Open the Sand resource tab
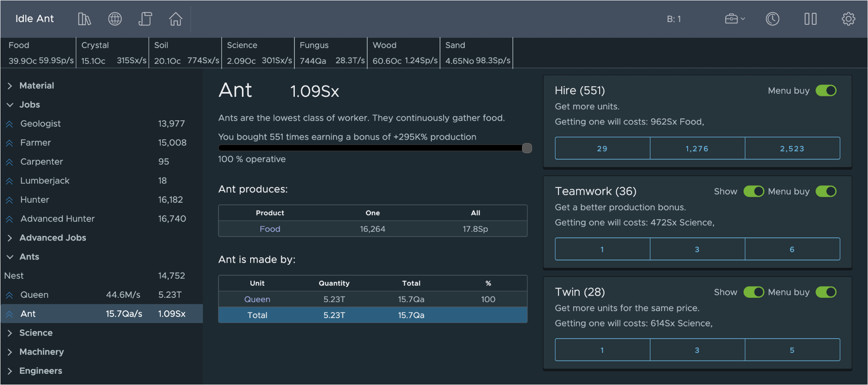 pos(477,53)
